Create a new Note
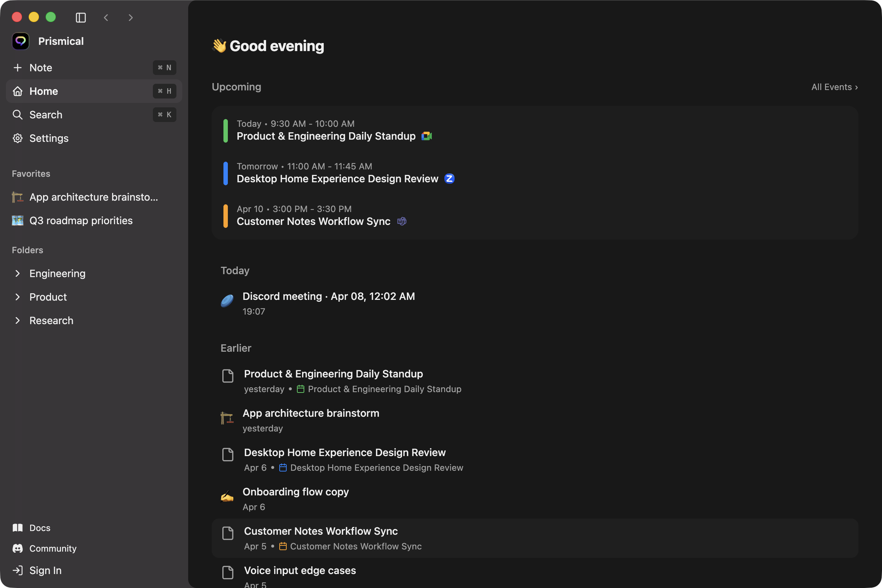The width and height of the screenshot is (882, 588). pyautogui.click(x=40, y=68)
